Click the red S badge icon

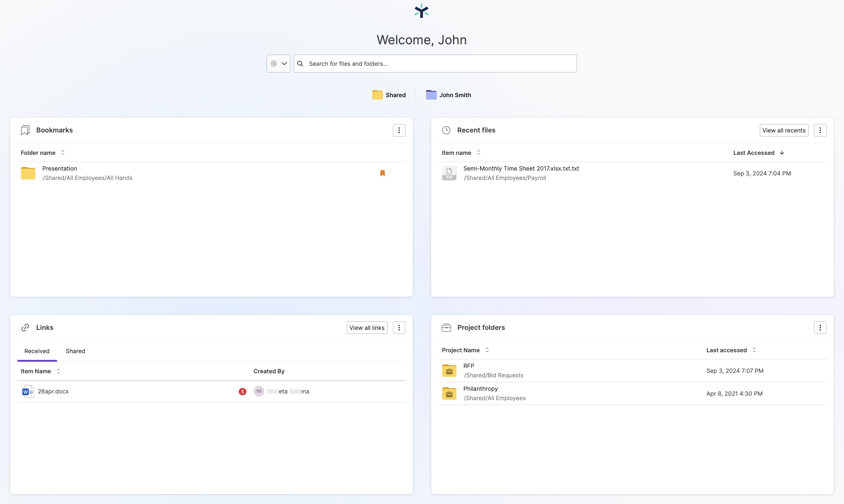pos(242,392)
